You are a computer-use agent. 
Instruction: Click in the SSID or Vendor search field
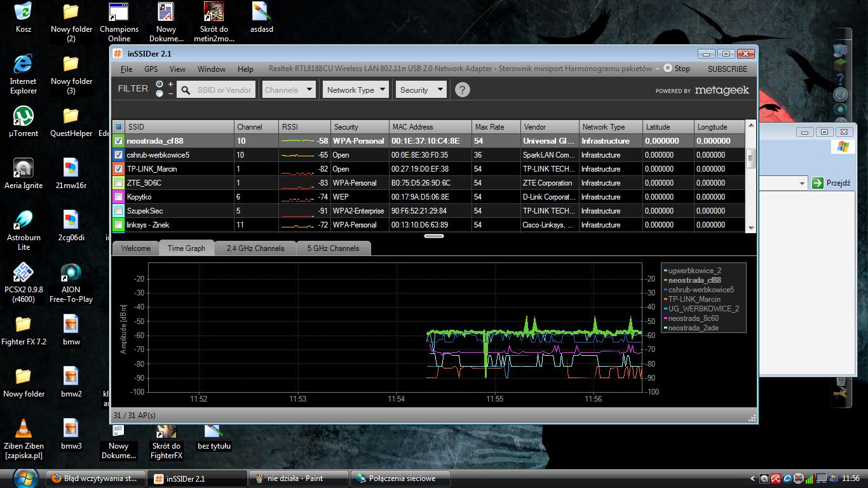click(224, 90)
